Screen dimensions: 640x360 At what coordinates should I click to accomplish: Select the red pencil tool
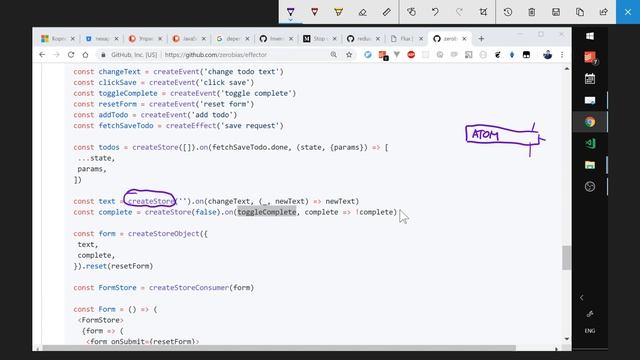[x=314, y=12]
